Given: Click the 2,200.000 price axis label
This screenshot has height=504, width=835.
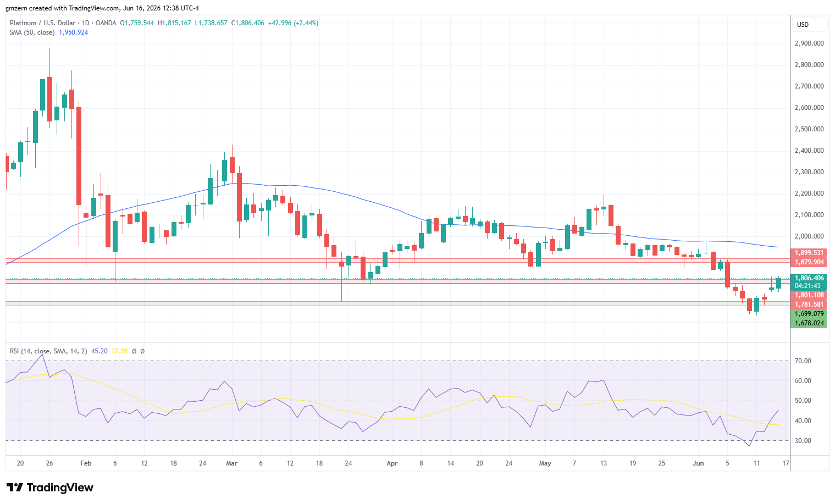Looking at the screenshot, I should 809,193.
